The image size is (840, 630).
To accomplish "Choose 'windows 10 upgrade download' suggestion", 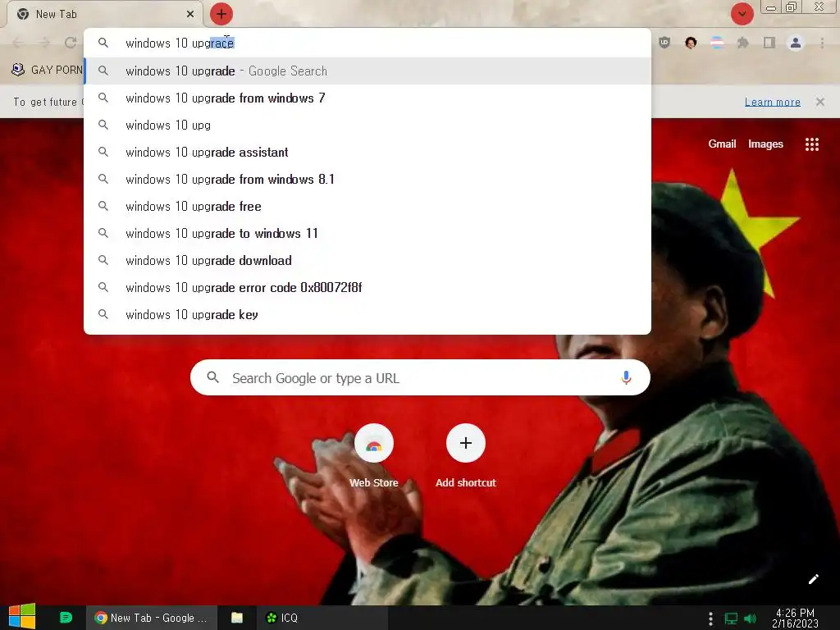I will click(x=367, y=260).
